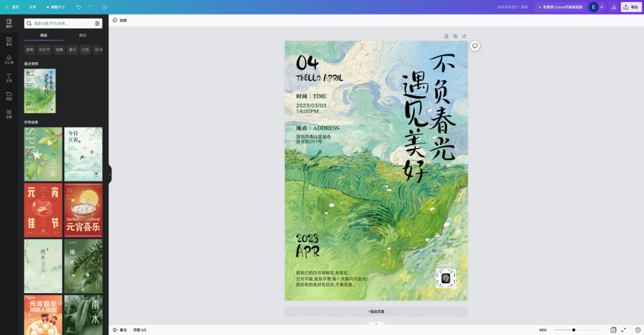
Task: Collapse the side panel using edge handle
Action: click(110, 174)
